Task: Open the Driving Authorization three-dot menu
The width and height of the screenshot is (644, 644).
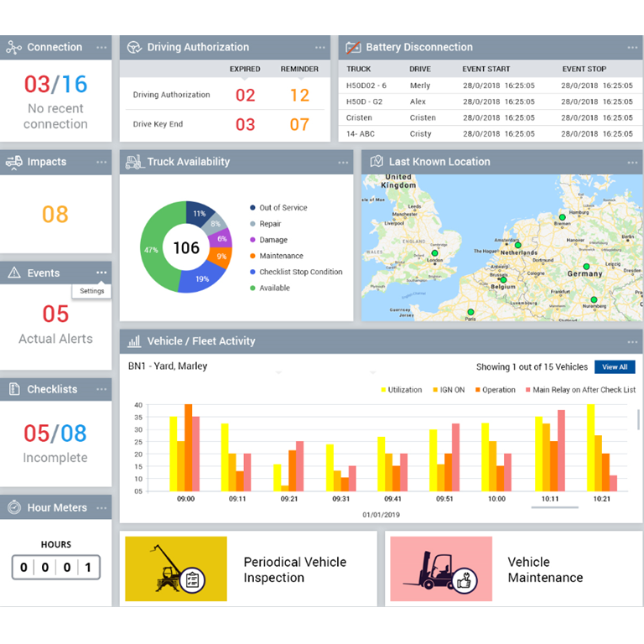Action: click(x=320, y=48)
